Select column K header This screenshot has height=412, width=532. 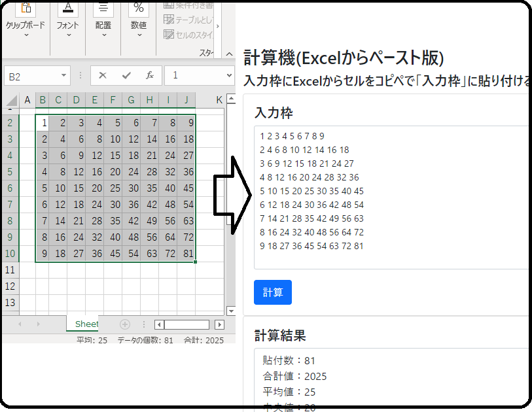click(219, 99)
